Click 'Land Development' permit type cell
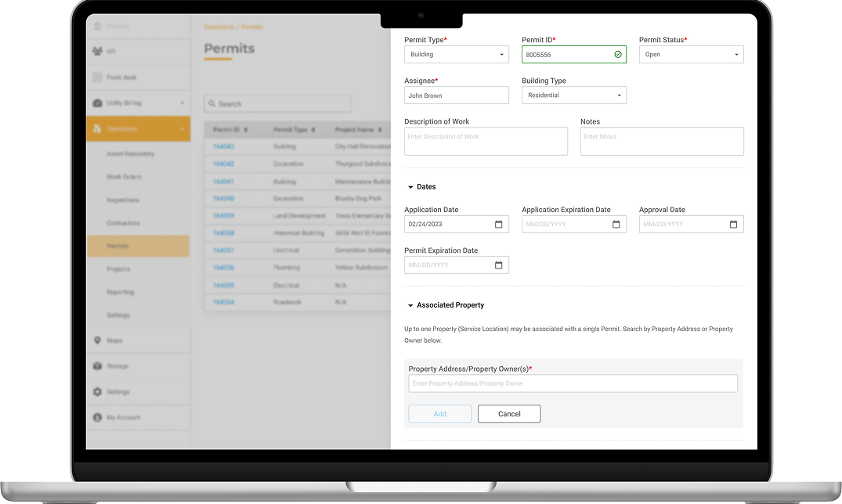This screenshot has height=504, width=842. (x=299, y=216)
